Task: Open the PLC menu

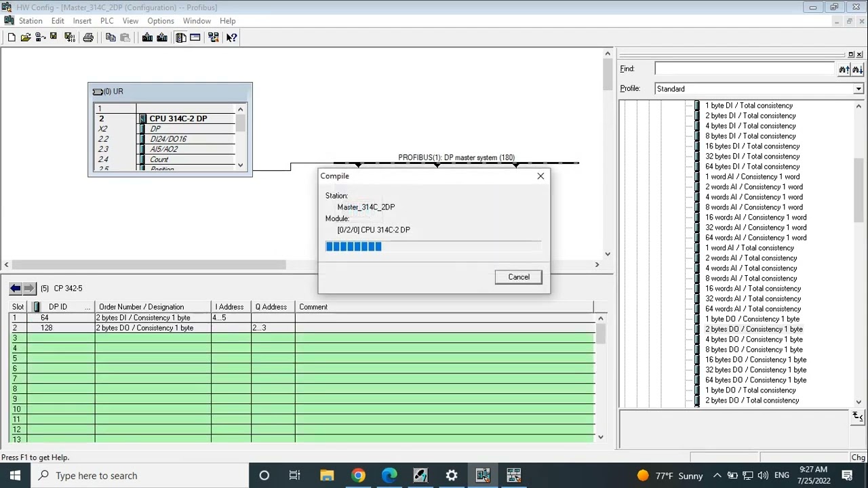Action: (107, 21)
